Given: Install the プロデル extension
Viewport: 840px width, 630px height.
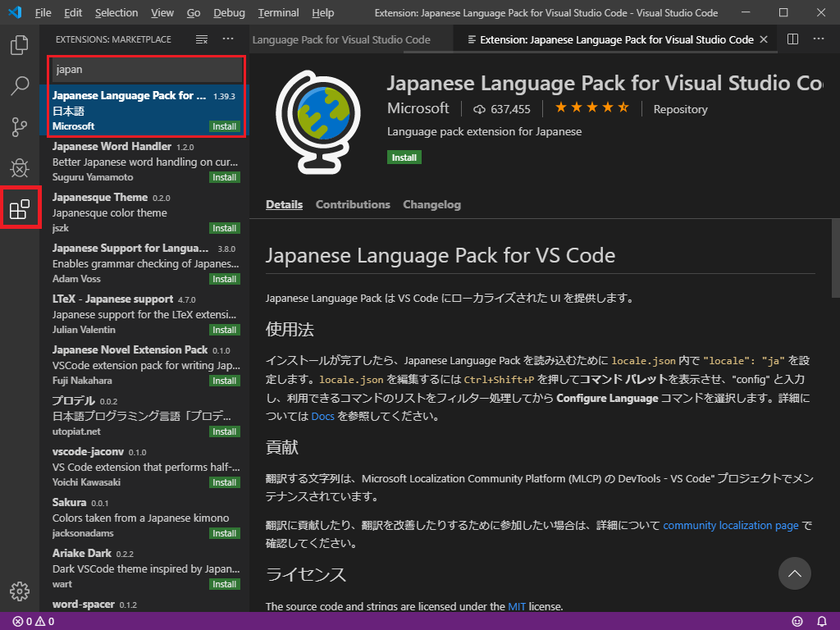Looking at the screenshot, I should click(224, 431).
